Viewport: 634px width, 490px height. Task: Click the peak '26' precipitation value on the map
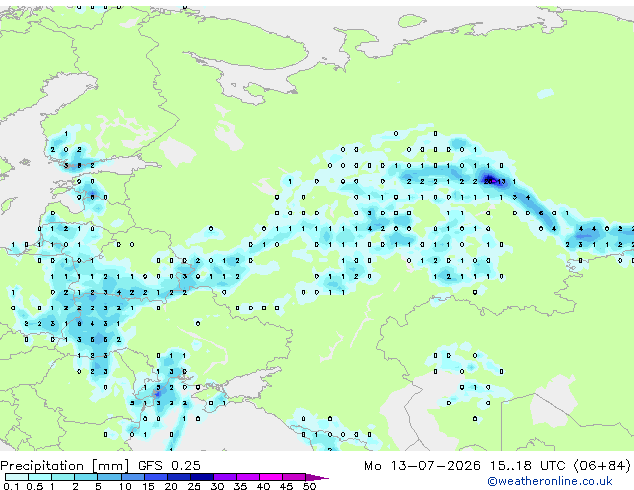[x=488, y=181]
